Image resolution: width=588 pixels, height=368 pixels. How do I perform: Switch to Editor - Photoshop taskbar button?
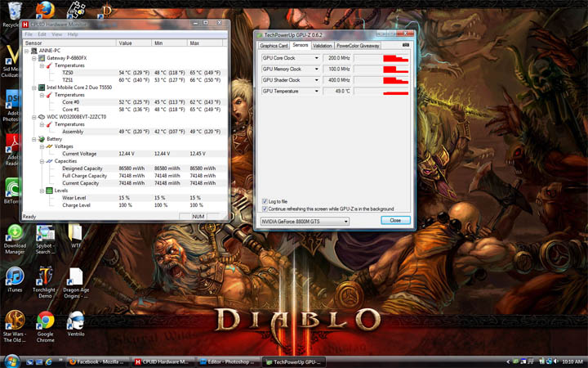click(229, 362)
